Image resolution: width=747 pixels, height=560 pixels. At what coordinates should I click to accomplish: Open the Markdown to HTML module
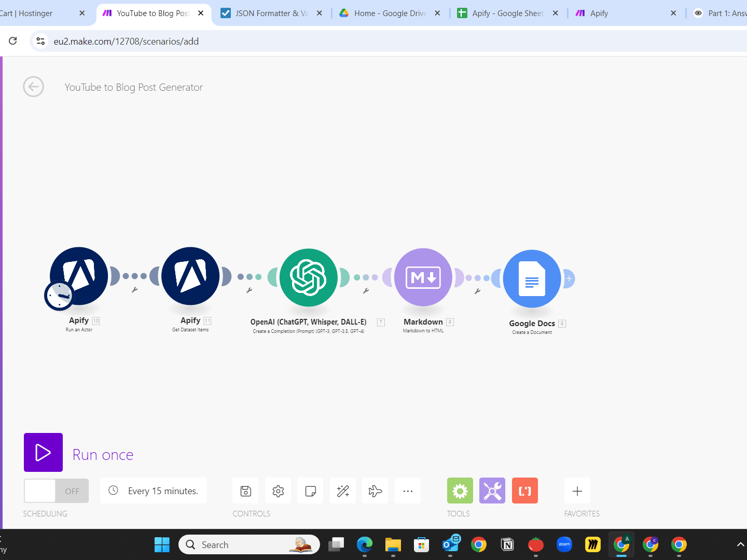coord(423,277)
